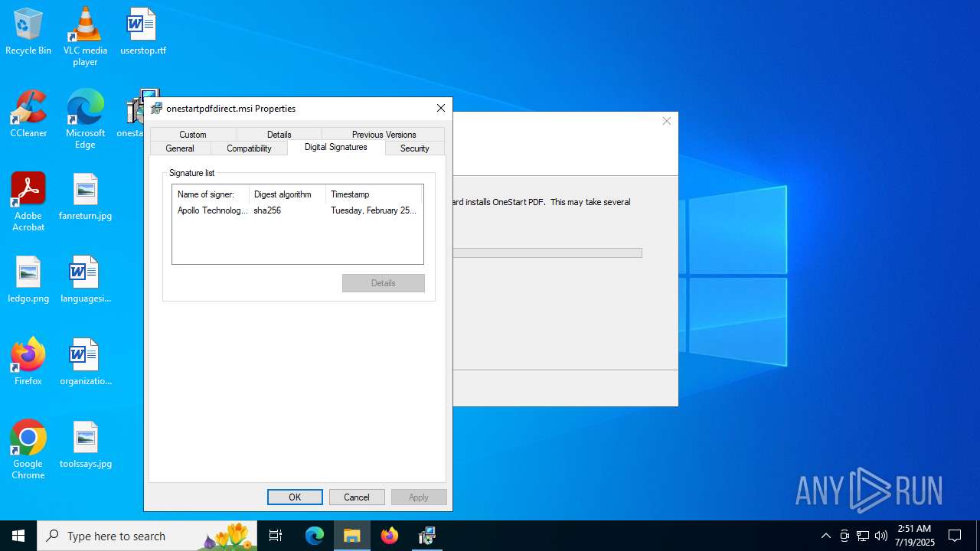Select toolssays.jpg image file
The image size is (980, 551).
coord(85,445)
